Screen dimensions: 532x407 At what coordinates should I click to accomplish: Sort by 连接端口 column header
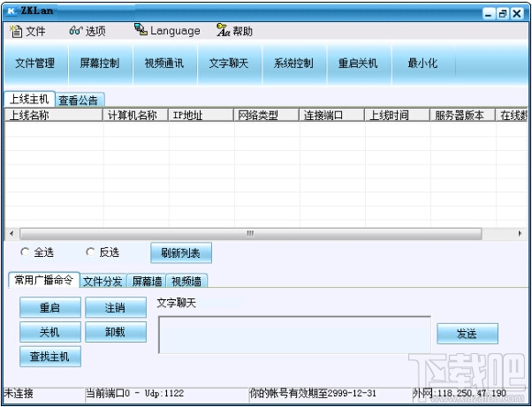point(331,116)
